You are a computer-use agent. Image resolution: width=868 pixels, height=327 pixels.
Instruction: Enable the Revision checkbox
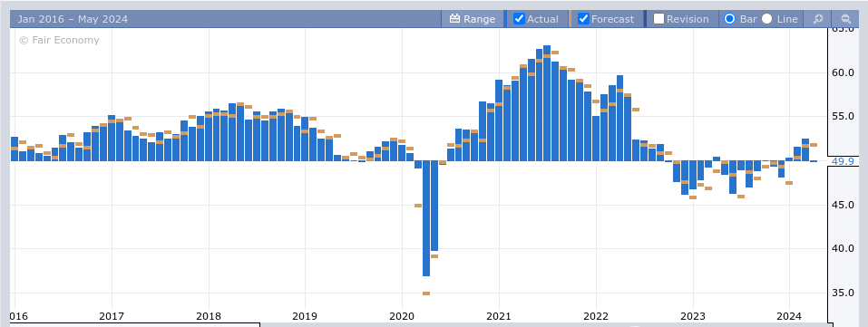658,19
